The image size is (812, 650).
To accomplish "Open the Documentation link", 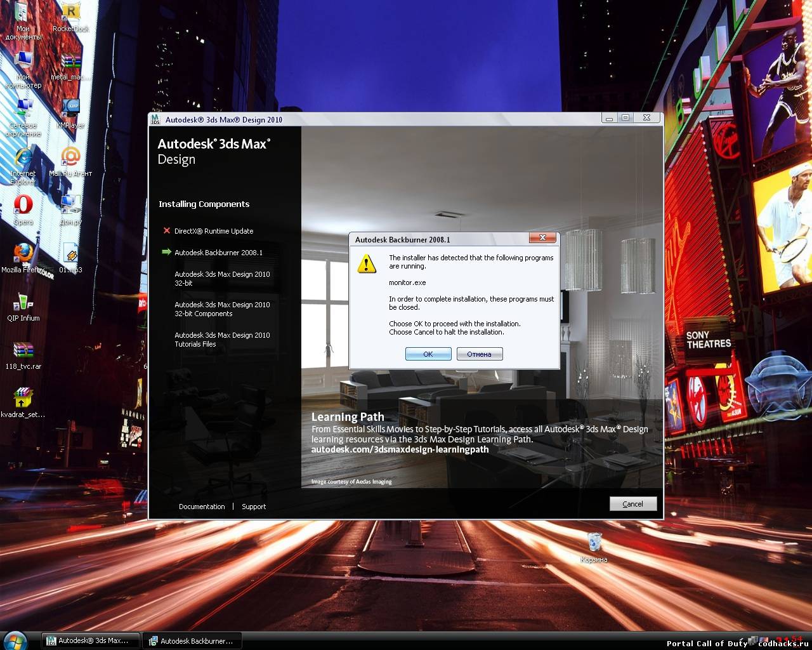I will pyautogui.click(x=202, y=507).
